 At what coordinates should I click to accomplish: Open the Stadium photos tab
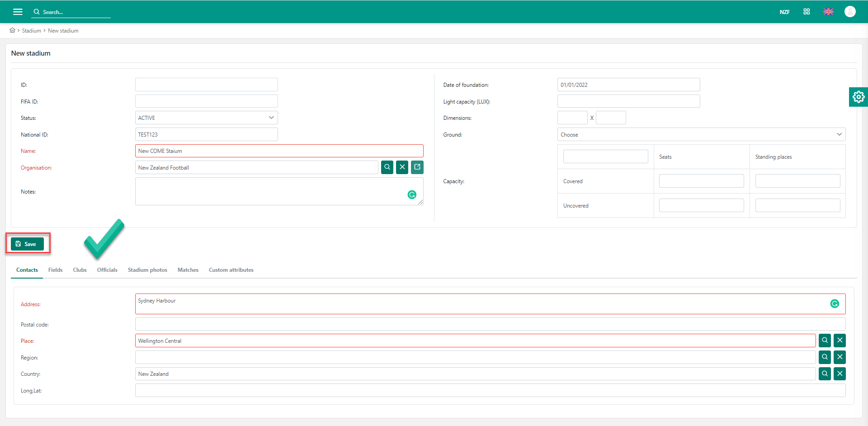147,270
